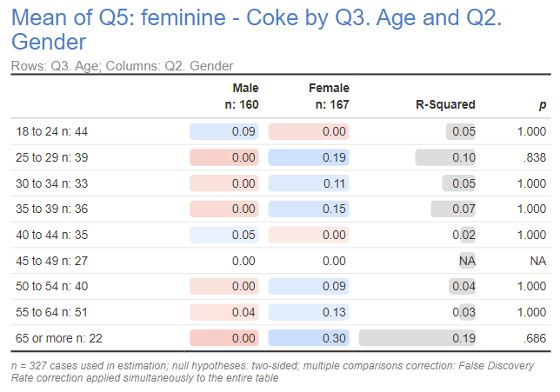
Task: Select the 25 to 29 row label
Action: 51,157
